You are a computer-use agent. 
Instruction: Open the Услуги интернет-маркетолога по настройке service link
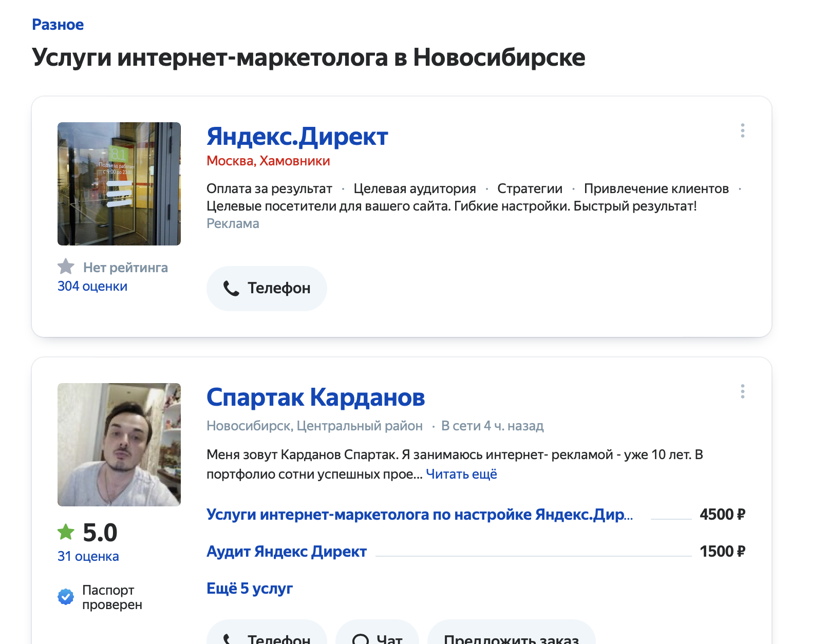point(420,514)
